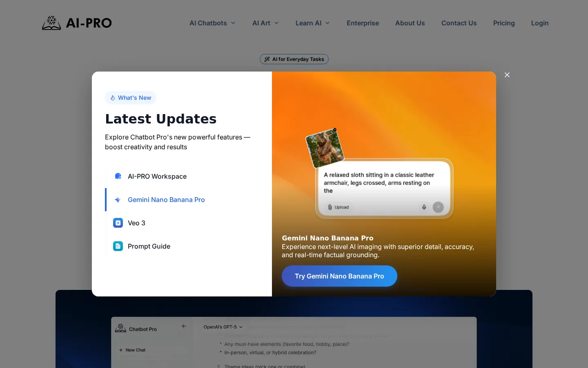Open Contact Us page
The image size is (588, 368).
[x=459, y=23]
